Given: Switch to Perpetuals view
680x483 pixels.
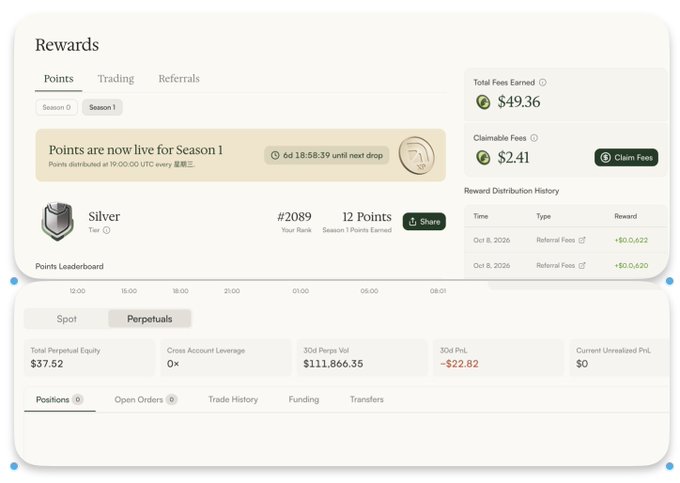Looking at the screenshot, I should pos(150,319).
